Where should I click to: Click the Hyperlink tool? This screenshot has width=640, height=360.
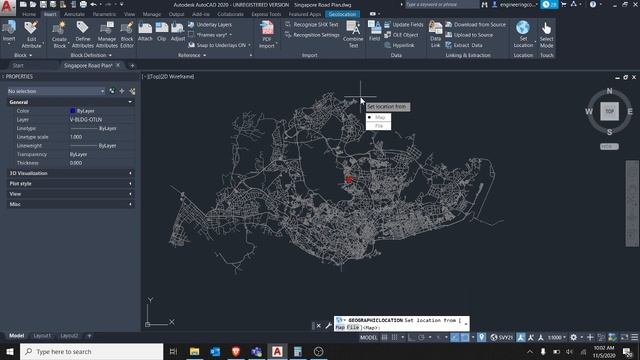coord(399,45)
